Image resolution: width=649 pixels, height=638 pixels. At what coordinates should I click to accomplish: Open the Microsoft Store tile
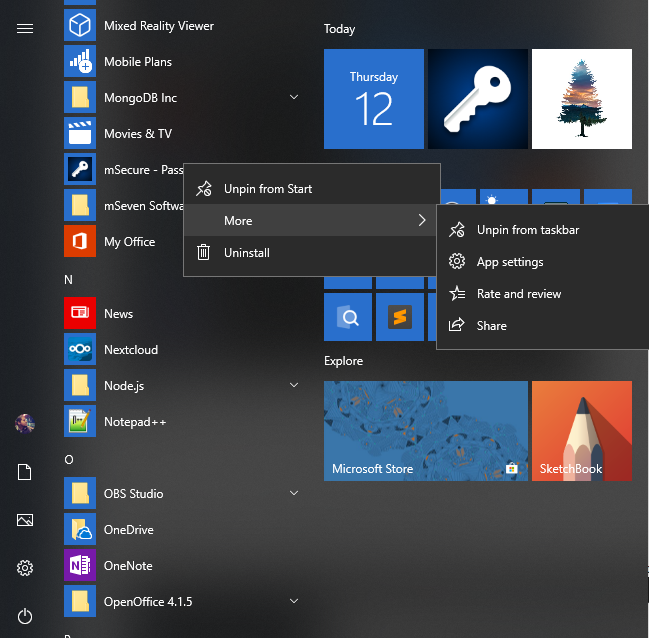click(426, 431)
